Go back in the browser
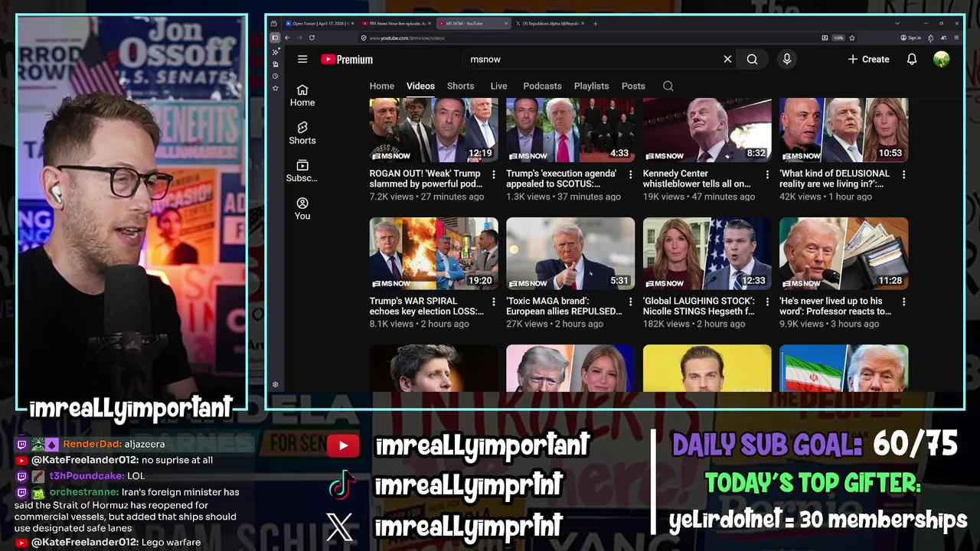 coord(287,37)
